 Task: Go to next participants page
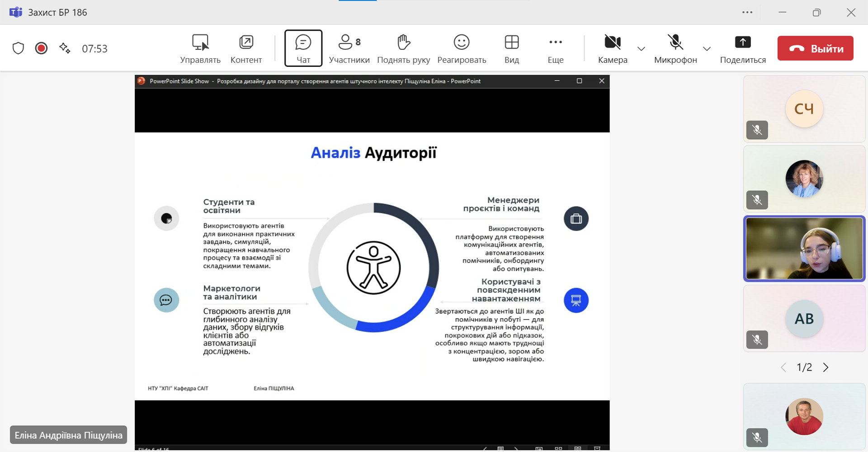pyautogui.click(x=826, y=367)
